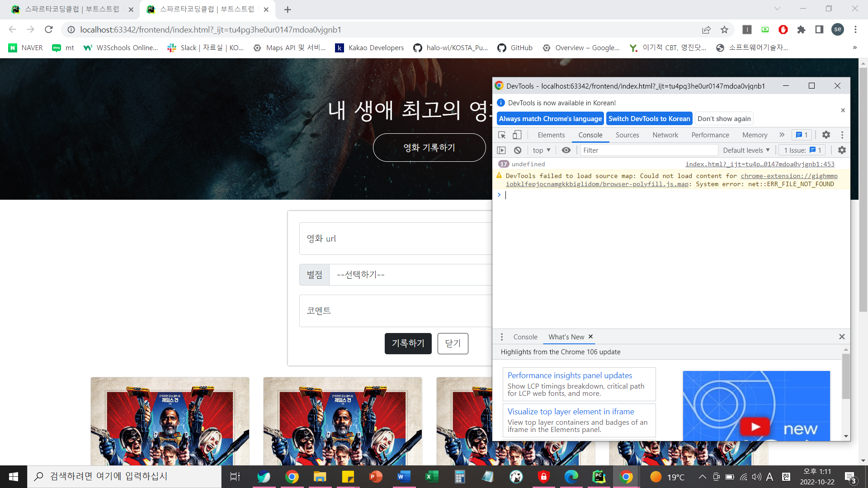The image size is (868, 488).
Task: Close the DevTools drawer panel
Action: coord(842,337)
